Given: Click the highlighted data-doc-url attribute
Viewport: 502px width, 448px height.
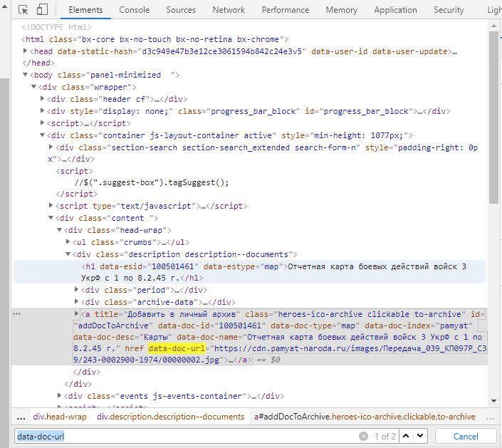Looking at the screenshot, I should click(177, 348).
